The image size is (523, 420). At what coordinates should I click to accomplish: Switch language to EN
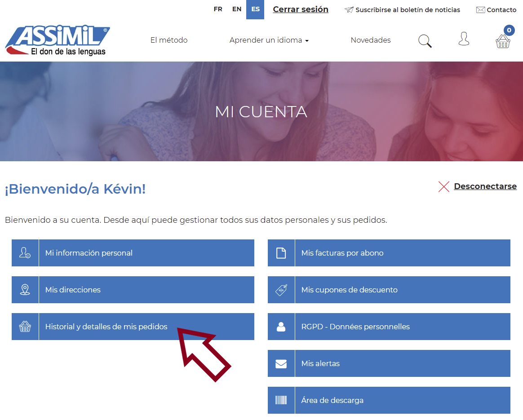[x=237, y=9]
